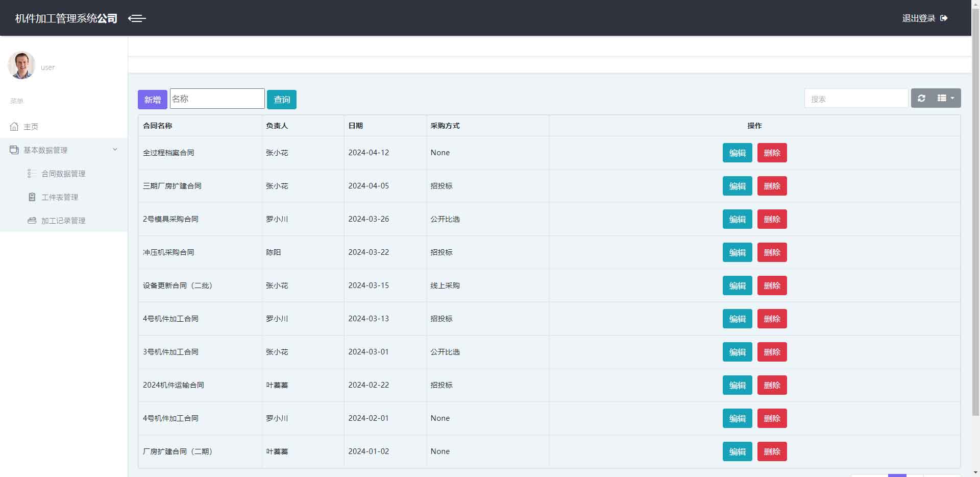
Task: Collapse the 基本数据管理 menu chevron
Action: click(115, 150)
